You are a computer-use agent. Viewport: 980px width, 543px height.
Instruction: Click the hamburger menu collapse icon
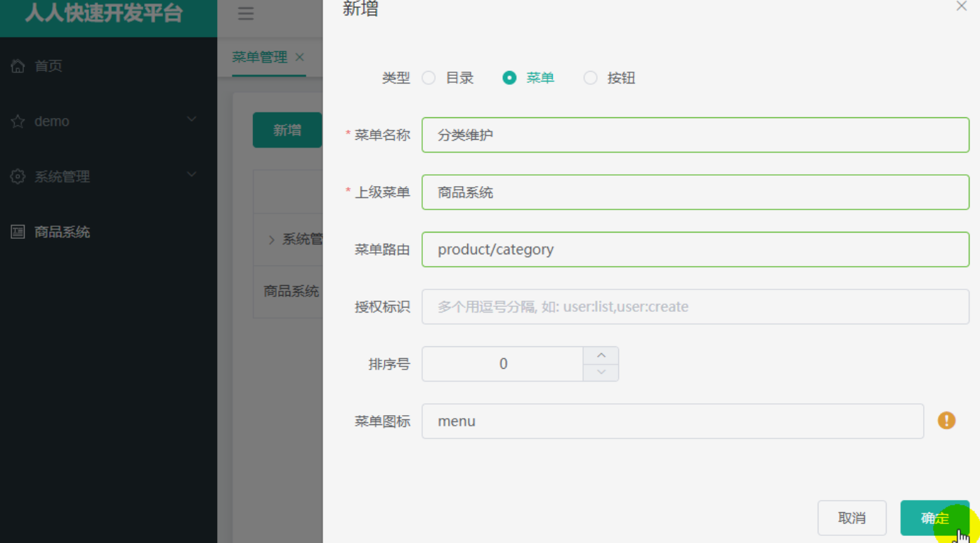tap(245, 13)
